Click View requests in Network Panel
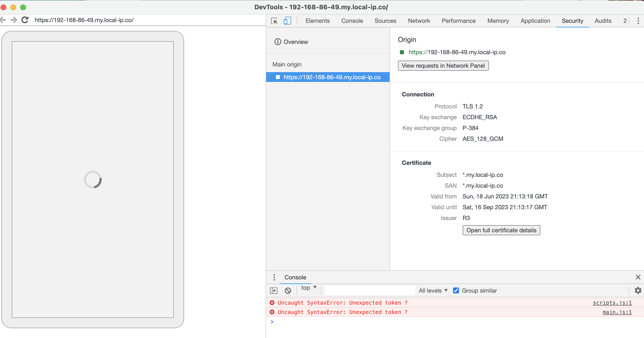The width and height of the screenshot is (644, 338). click(443, 65)
